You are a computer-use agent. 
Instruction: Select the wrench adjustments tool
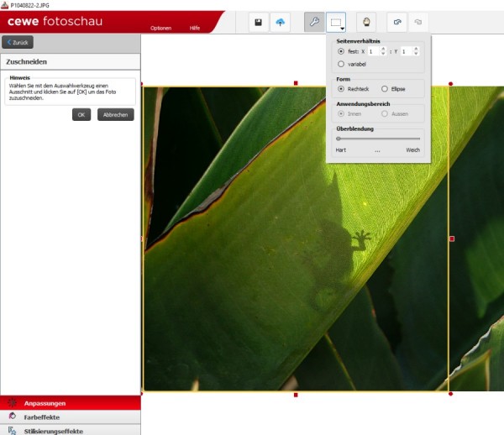[x=313, y=23]
